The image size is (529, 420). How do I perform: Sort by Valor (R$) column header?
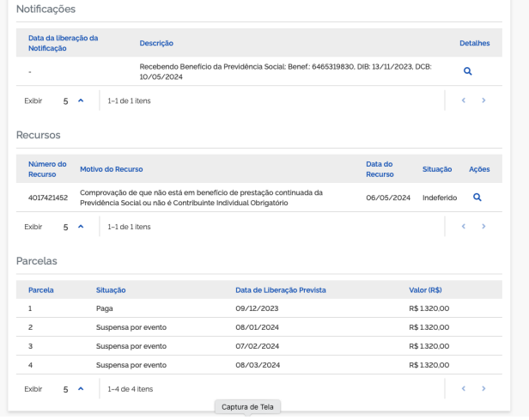(425, 290)
